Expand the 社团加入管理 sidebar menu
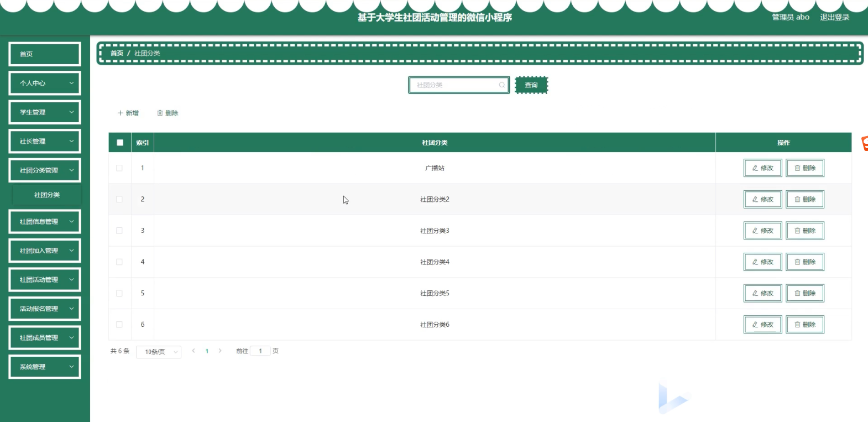The height and width of the screenshot is (422, 868). [45, 251]
